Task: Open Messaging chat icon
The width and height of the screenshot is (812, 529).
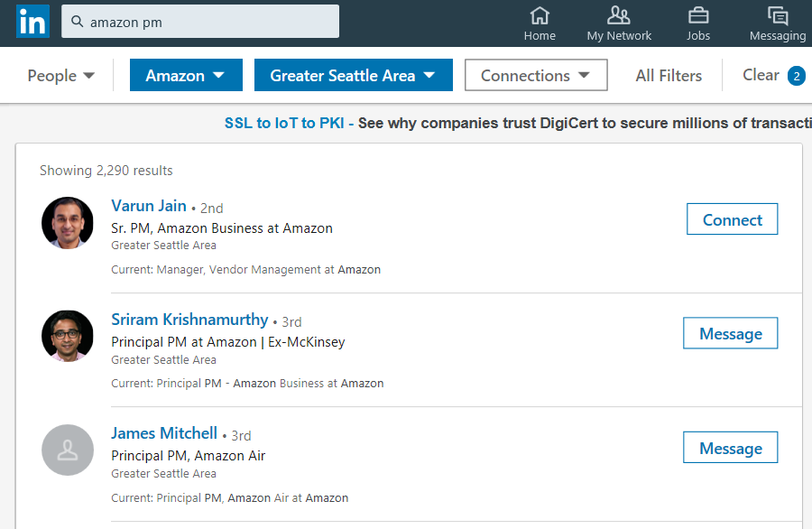Action: tap(777, 16)
